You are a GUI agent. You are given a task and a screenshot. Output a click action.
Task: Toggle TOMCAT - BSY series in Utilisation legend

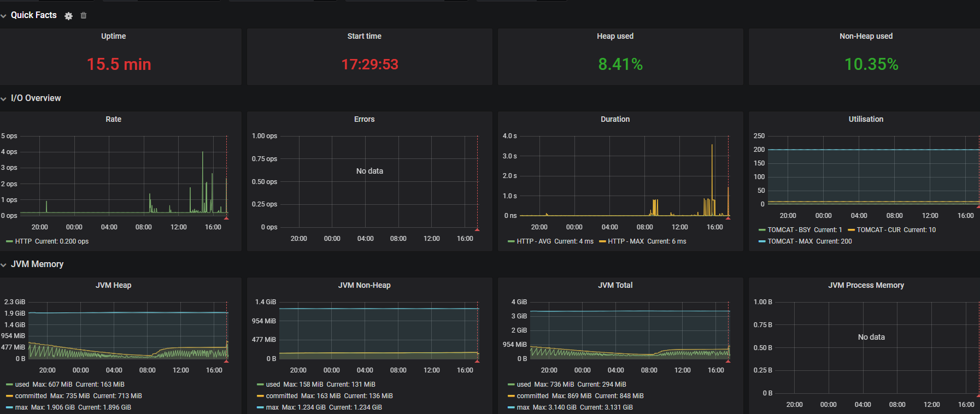coord(789,230)
